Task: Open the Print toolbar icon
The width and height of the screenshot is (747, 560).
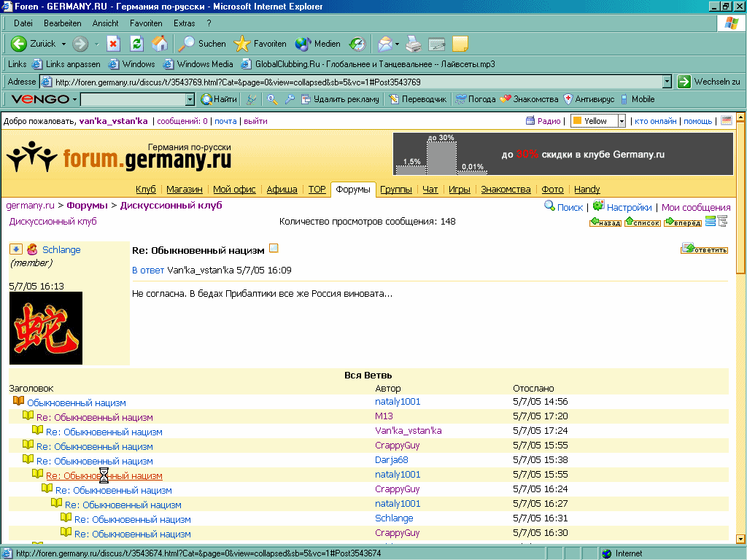Action: click(x=414, y=44)
